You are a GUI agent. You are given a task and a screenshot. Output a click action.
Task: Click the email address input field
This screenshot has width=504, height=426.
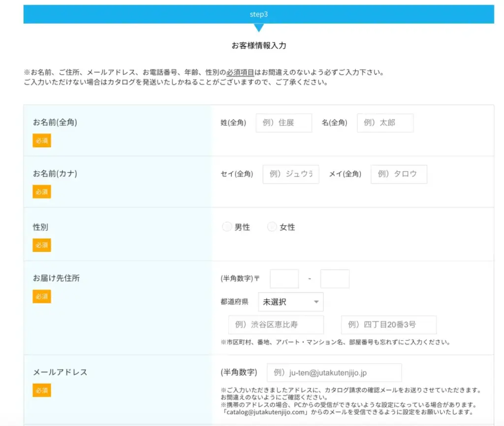click(334, 373)
